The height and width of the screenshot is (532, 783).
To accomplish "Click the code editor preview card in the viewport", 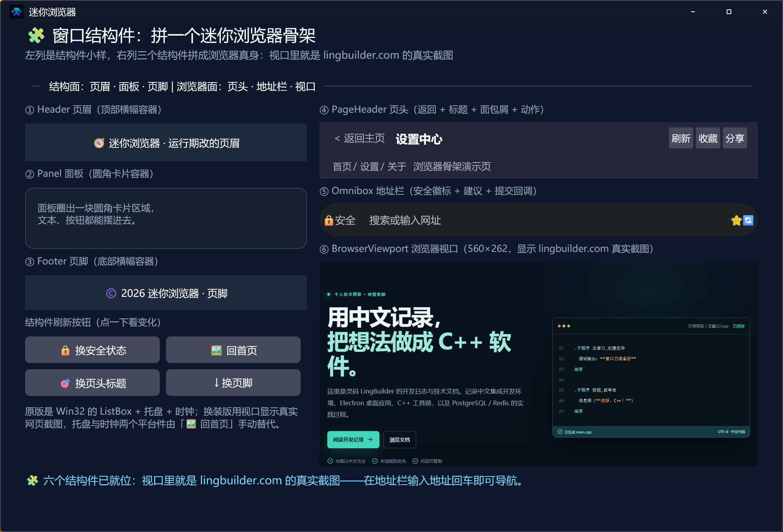I will tap(651, 377).
